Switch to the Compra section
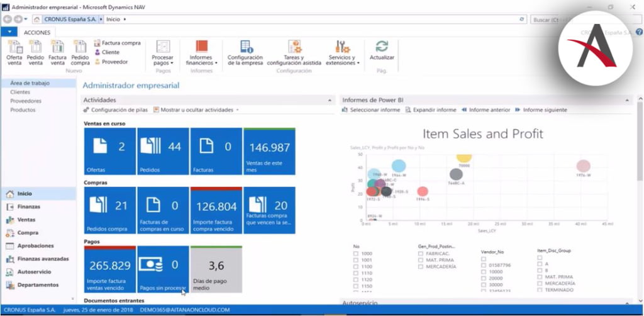Screen dimensions: 644x316 [38, 233]
